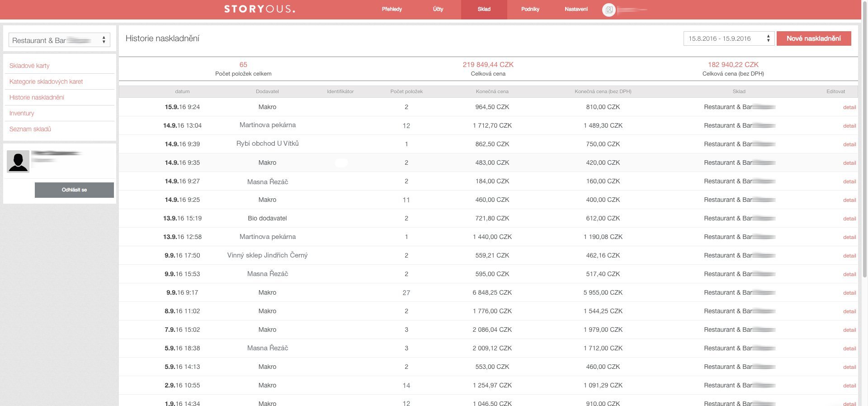Image resolution: width=868 pixels, height=406 pixels.
Task: Open detail for 5.9.16 18:38 Masna Řezáč
Action: tap(849, 349)
